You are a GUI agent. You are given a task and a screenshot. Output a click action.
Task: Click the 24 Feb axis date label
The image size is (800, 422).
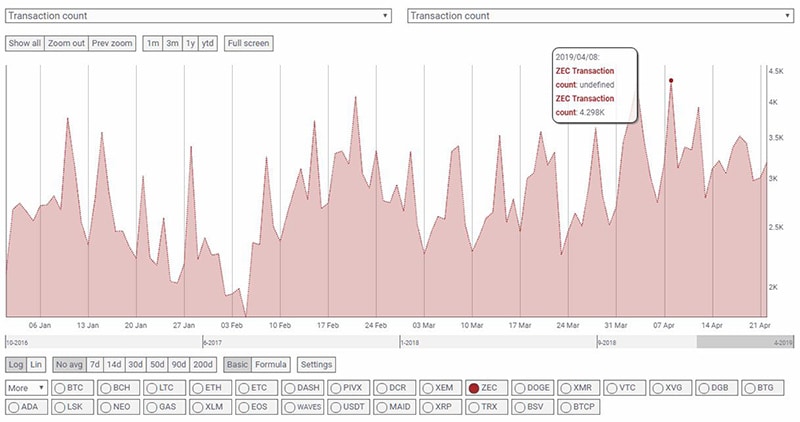coord(376,325)
